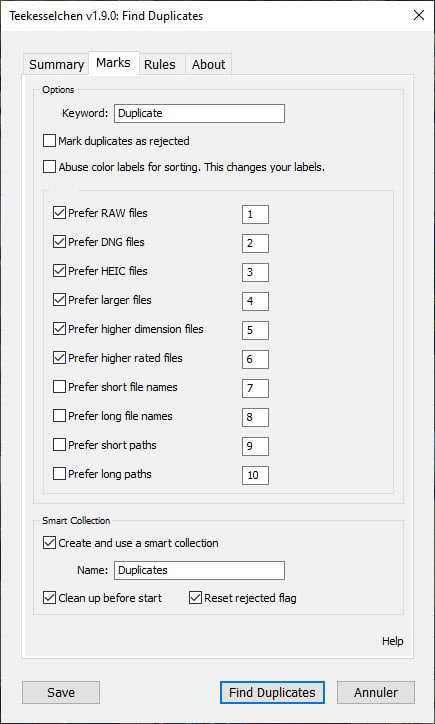Uncheck Reset rejected flag

click(196, 597)
